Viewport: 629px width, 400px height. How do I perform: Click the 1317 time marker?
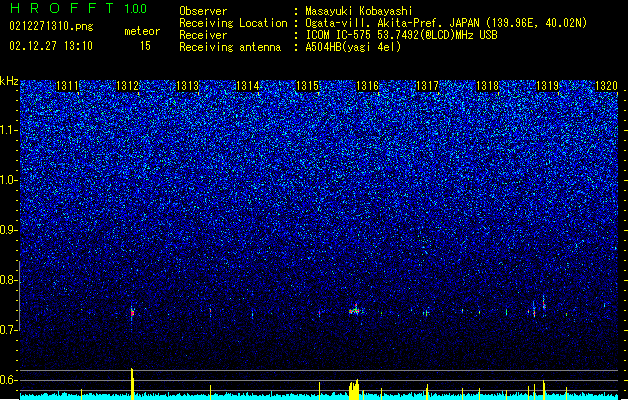coord(427,86)
